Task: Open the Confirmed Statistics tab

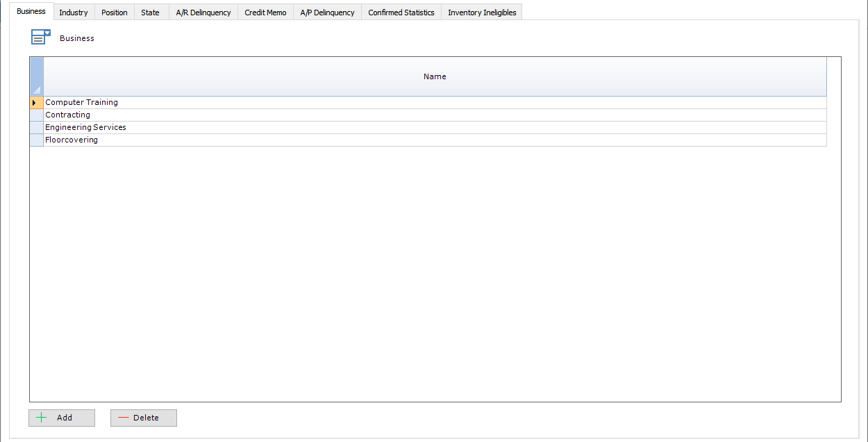Action: [x=401, y=12]
